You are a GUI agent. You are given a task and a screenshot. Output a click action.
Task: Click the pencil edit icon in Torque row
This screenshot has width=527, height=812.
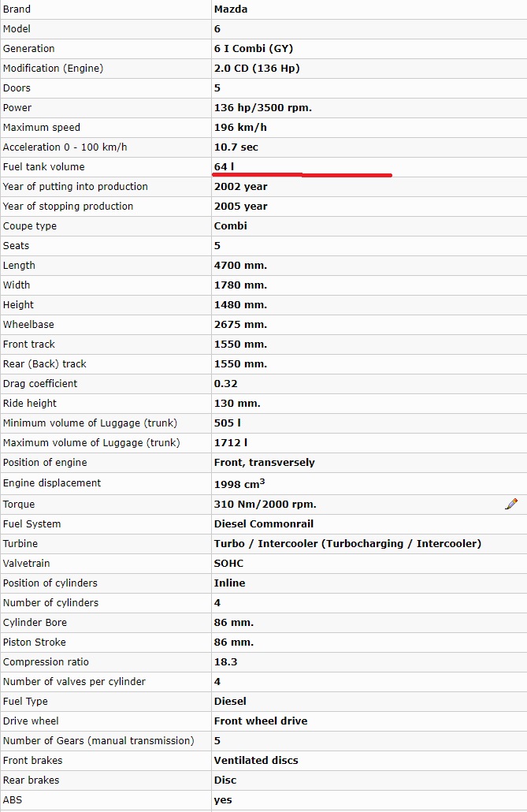tap(511, 504)
